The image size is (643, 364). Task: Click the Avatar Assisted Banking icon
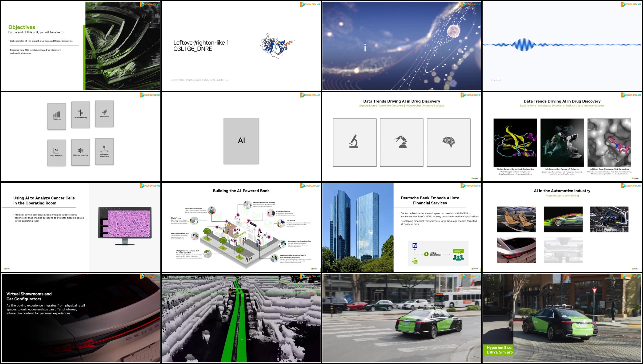click(x=195, y=236)
